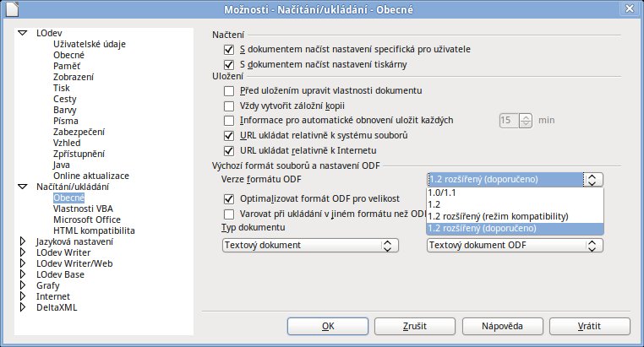Click the autorecovery minutes field
Viewport: 644px width, 347px height.
point(510,120)
